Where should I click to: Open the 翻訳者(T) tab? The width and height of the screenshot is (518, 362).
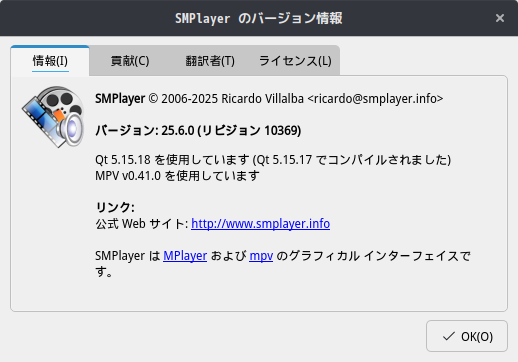[210, 61]
